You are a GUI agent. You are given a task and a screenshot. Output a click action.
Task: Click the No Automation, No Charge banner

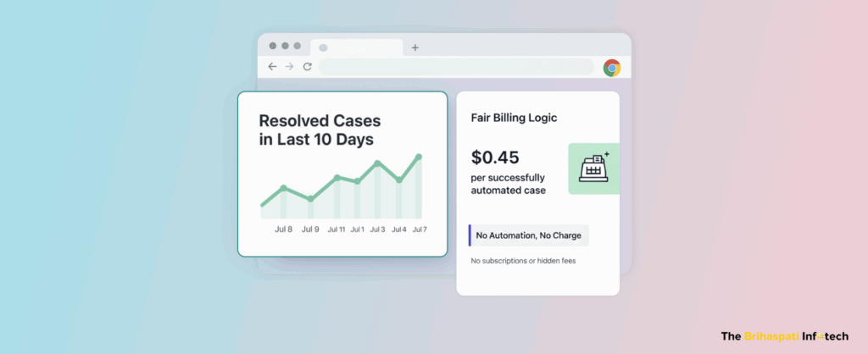click(529, 235)
